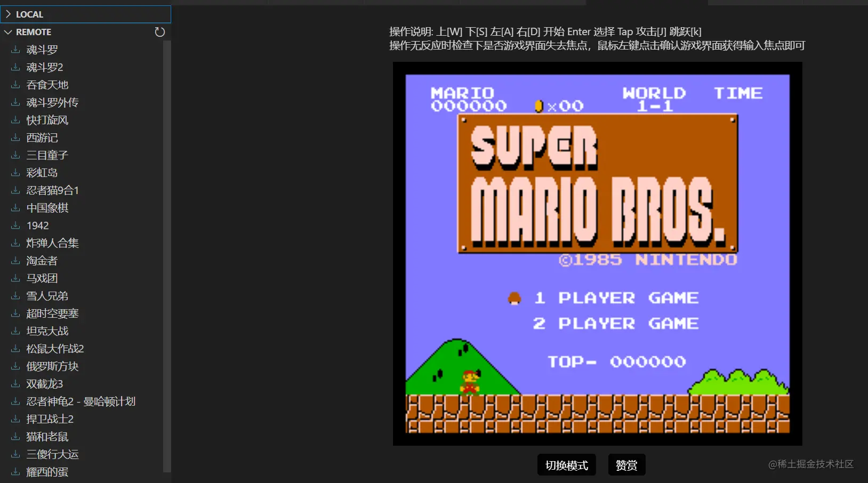
Task: Select the 快打旋风 entry
Action: tap(47, 120)
